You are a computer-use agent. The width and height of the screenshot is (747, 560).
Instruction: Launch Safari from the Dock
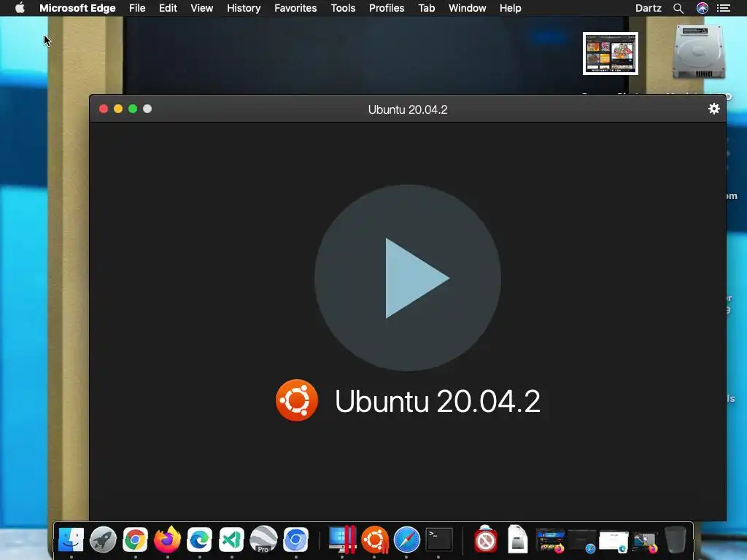[406, 540]
